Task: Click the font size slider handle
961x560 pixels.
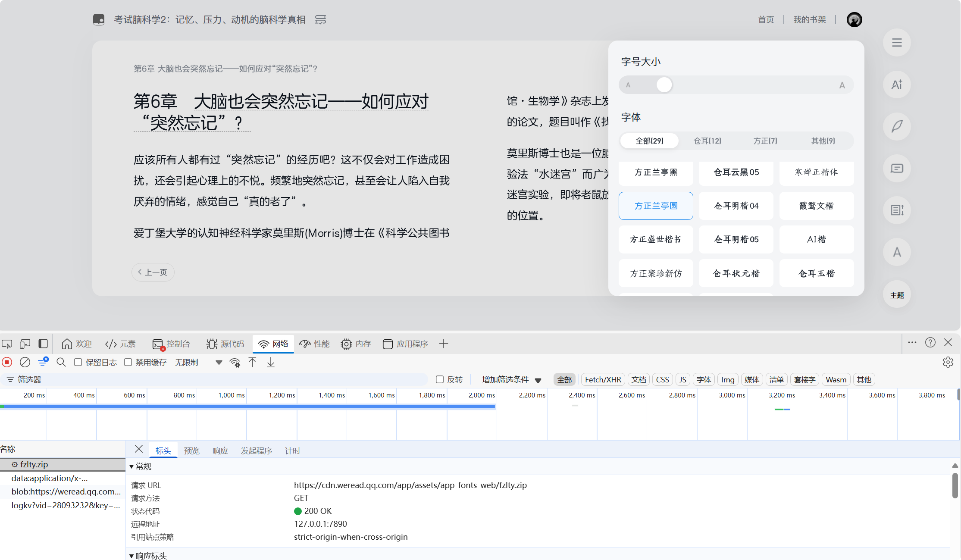Action: [x=664, y=85]
